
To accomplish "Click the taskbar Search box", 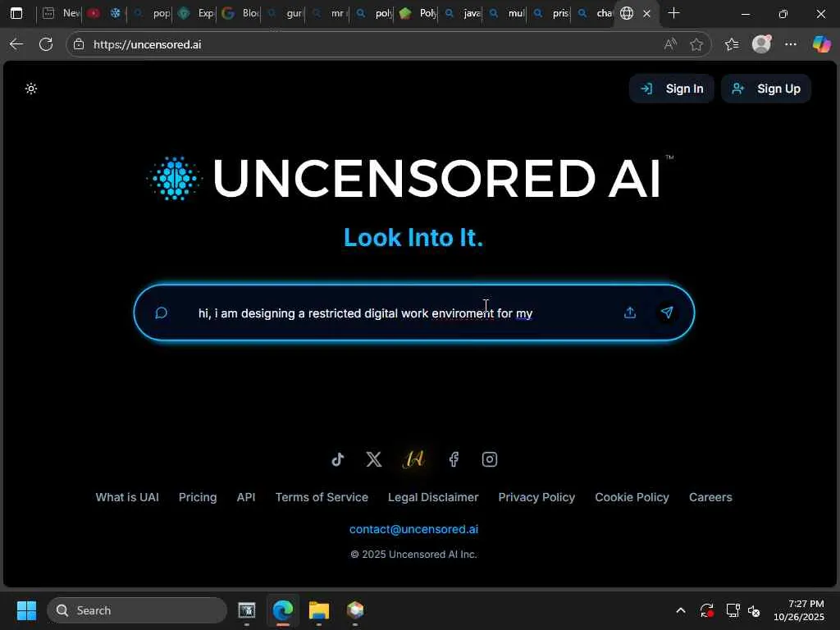I will coord(137,610).
